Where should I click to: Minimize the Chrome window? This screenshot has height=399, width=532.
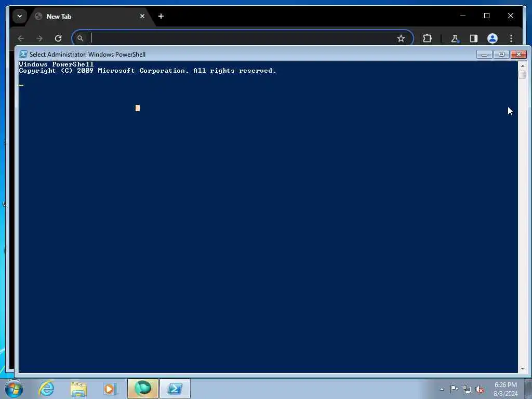pos(463,16)
